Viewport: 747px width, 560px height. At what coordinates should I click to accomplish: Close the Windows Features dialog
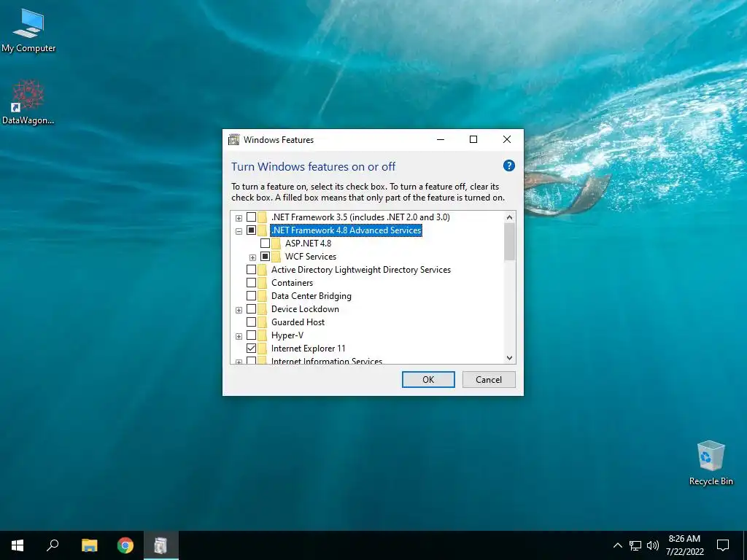click(x=507, y=139)
